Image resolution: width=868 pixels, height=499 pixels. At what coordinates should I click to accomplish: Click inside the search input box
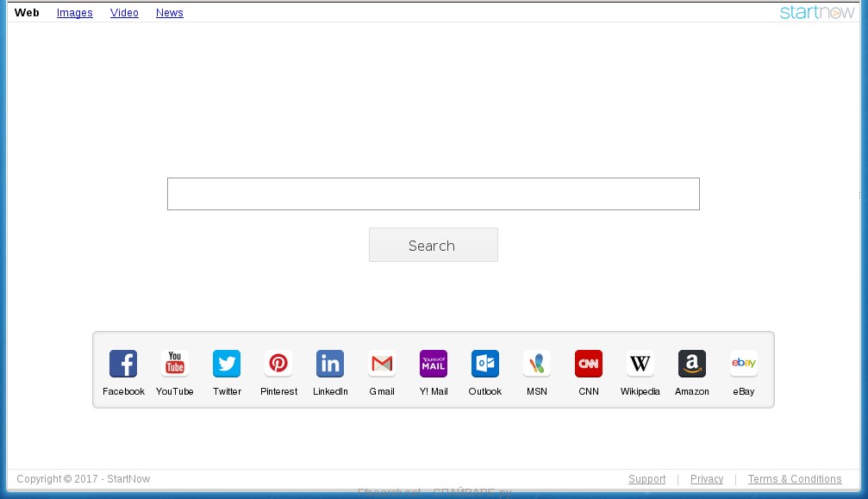pos(434,193)
